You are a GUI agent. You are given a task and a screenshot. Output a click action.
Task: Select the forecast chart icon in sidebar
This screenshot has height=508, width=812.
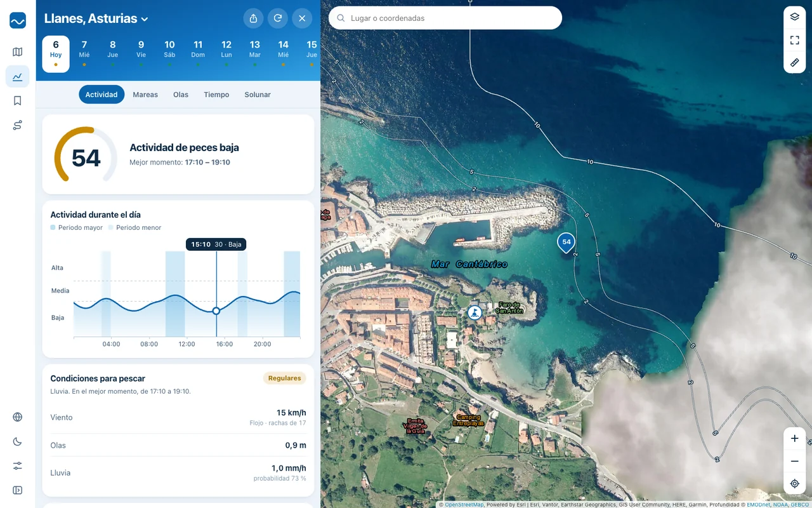pyautogui.click(x=18, y=77)
